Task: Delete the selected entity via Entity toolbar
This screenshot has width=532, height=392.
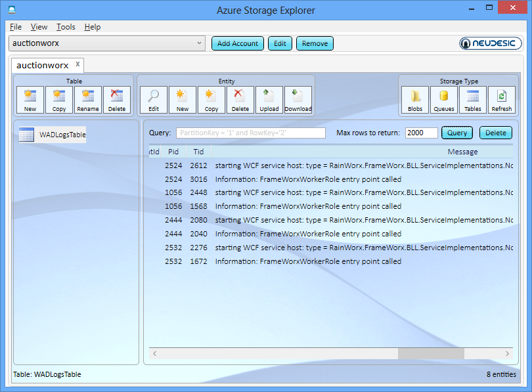Action: coord(240,100)
